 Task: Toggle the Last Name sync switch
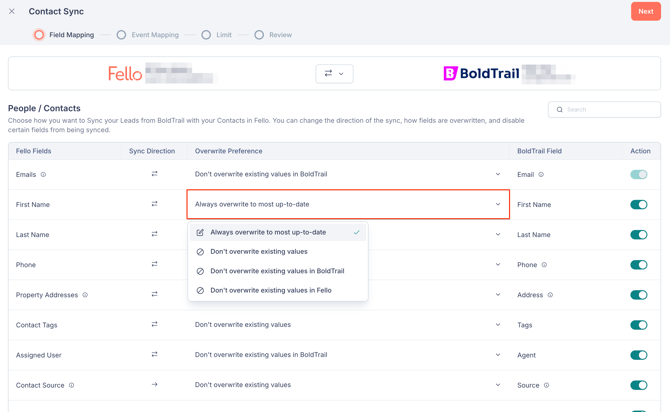pos(639,235)
